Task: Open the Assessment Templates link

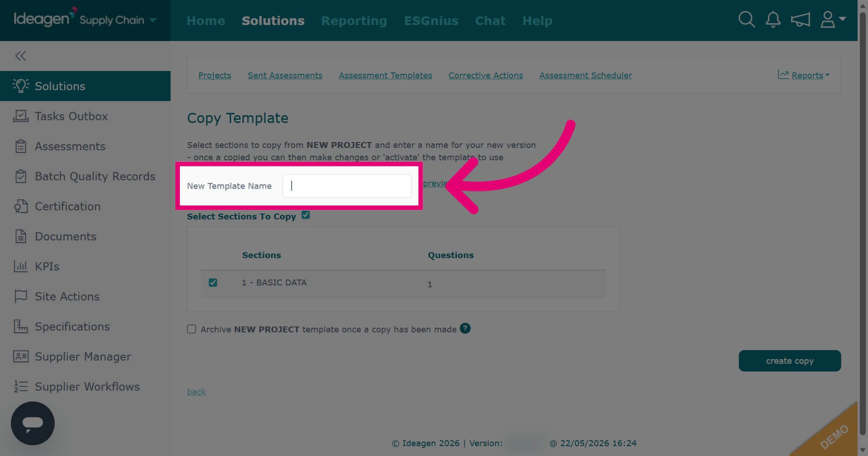Action: point(386,75)
